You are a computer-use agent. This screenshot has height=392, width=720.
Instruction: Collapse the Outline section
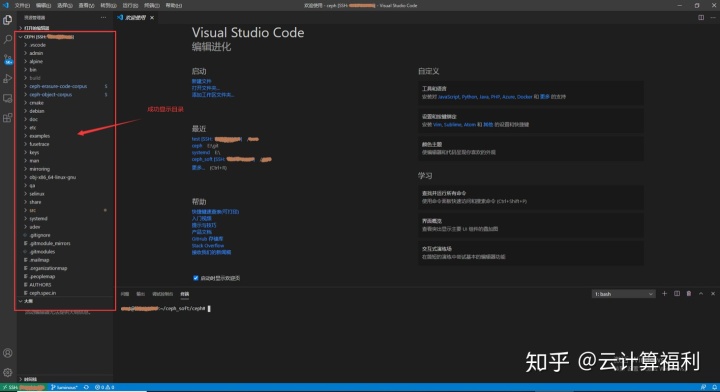64,301
